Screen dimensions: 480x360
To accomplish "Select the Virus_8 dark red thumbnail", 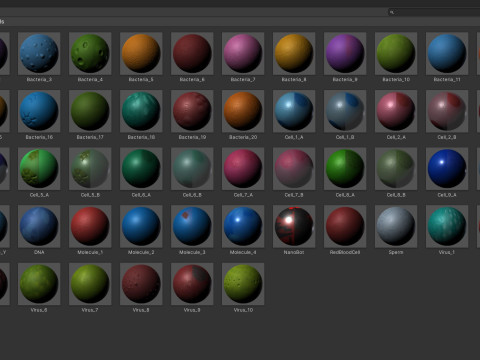I will click(x=141, y=284).
